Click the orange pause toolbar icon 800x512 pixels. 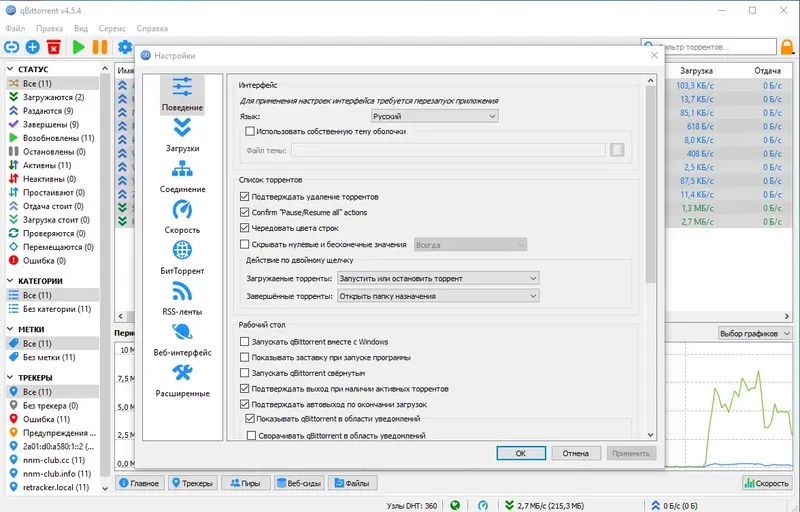(x=100, y=47)
